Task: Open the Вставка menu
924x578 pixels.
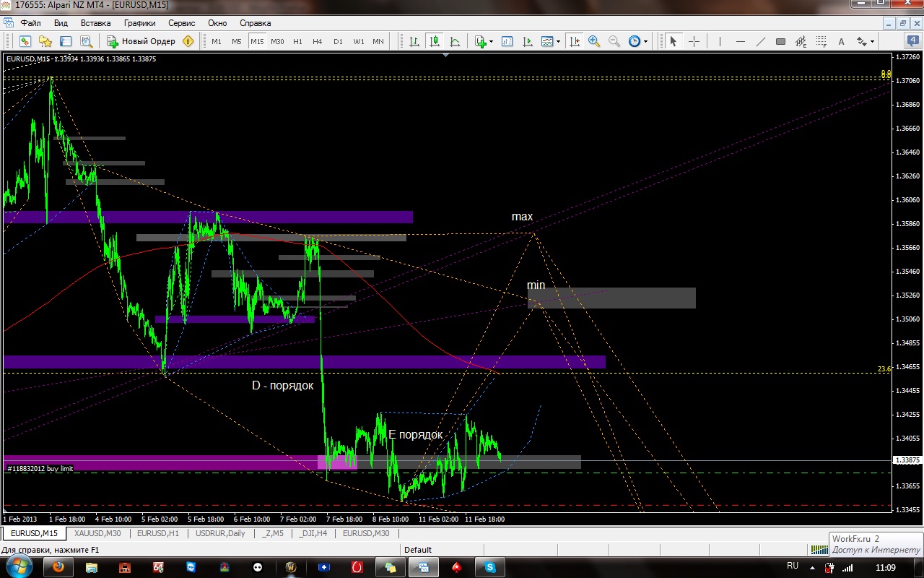Action: tap(96, 23)
